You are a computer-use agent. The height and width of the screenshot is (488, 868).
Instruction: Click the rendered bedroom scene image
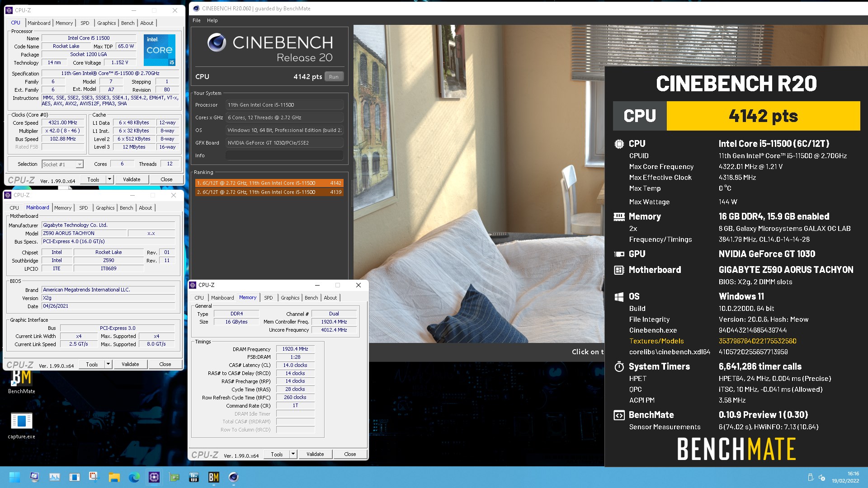479,183
